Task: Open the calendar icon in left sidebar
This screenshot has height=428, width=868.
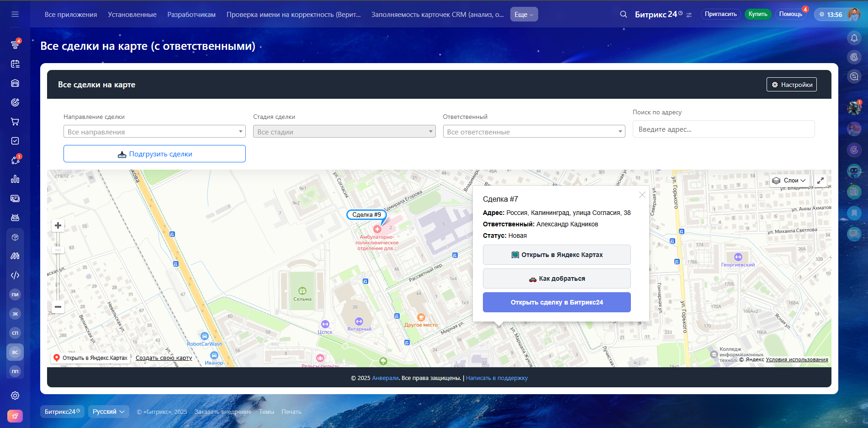Action: pos(15,64)
